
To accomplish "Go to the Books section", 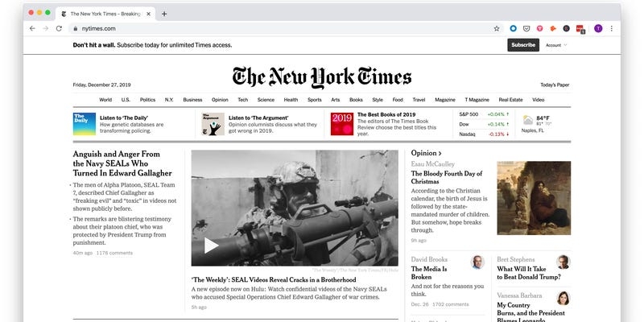I will coord(356,100).
